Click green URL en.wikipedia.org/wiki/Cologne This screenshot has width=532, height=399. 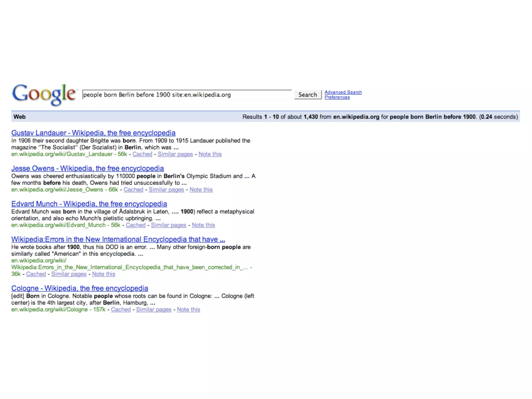[50, 310]
